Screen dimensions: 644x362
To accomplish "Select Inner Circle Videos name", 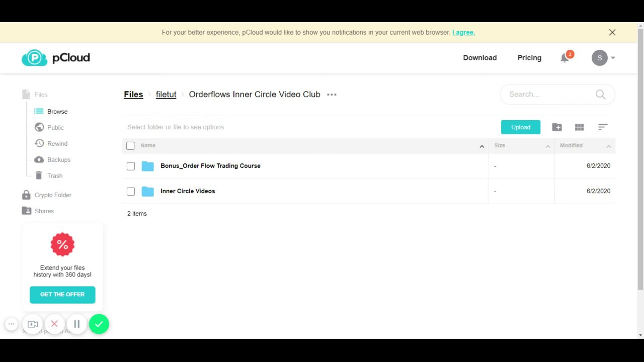I will (188, 191).
